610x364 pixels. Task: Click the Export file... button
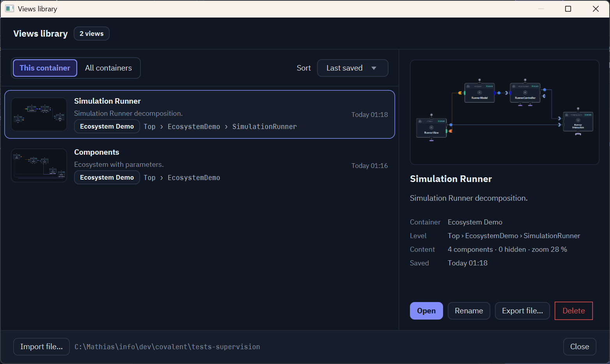[x=522, y=311]
